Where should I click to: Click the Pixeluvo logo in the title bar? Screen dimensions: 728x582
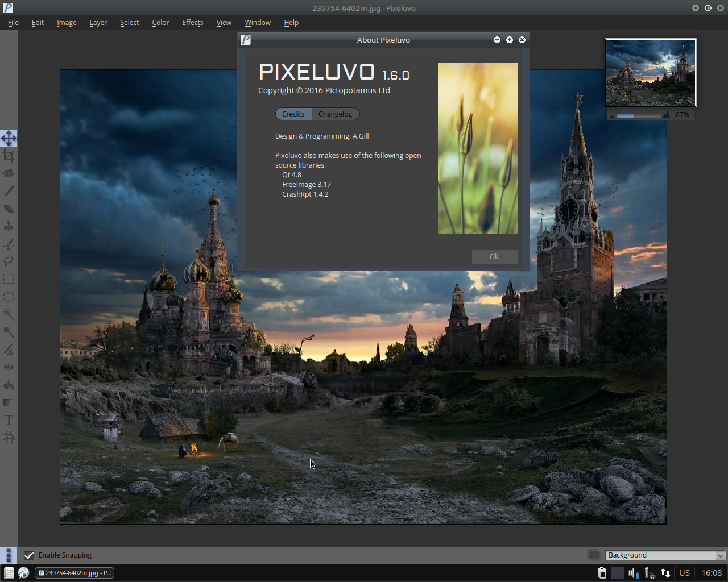7,8
